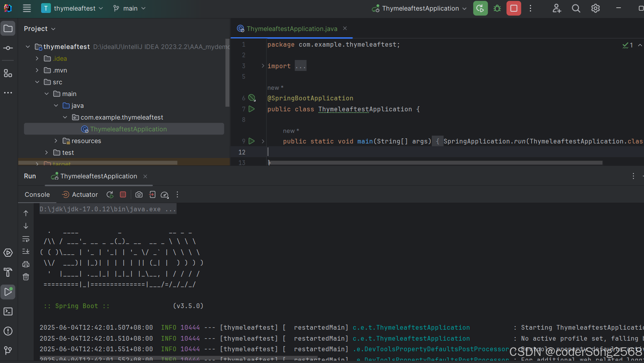The height and width of the screenshot is (363, 644).
Task: Open the Commit tool window
Action: click(8, 48)
